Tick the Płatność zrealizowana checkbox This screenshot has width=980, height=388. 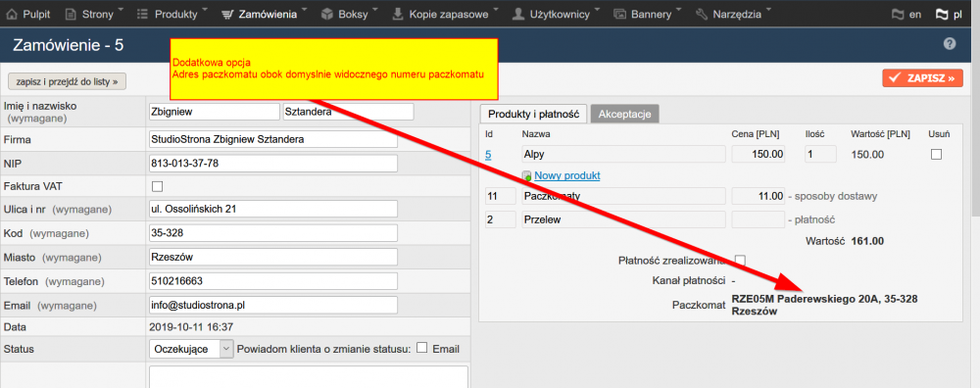pos(740,260)
